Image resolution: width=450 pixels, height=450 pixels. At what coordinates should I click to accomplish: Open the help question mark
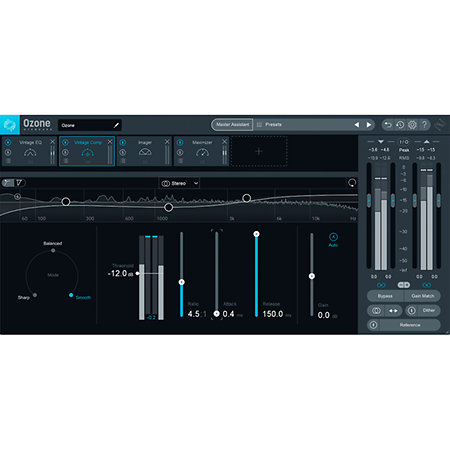point(424,125)
